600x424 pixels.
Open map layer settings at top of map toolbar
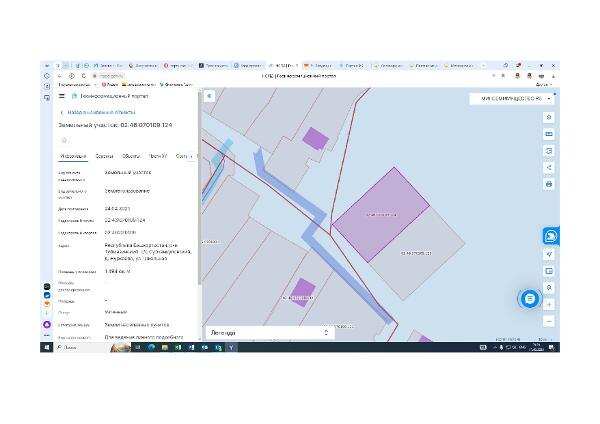549,117
